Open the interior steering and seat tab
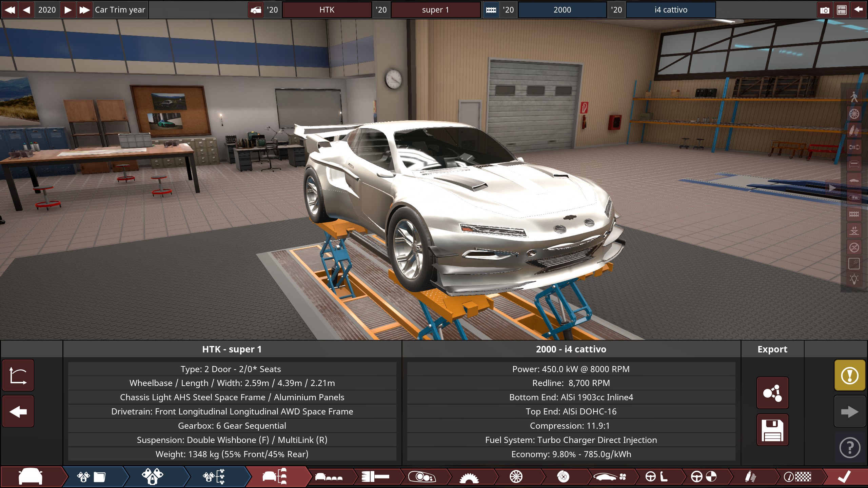Image resolution: width=868 pixels, height=488 pixels. point(656,477)
